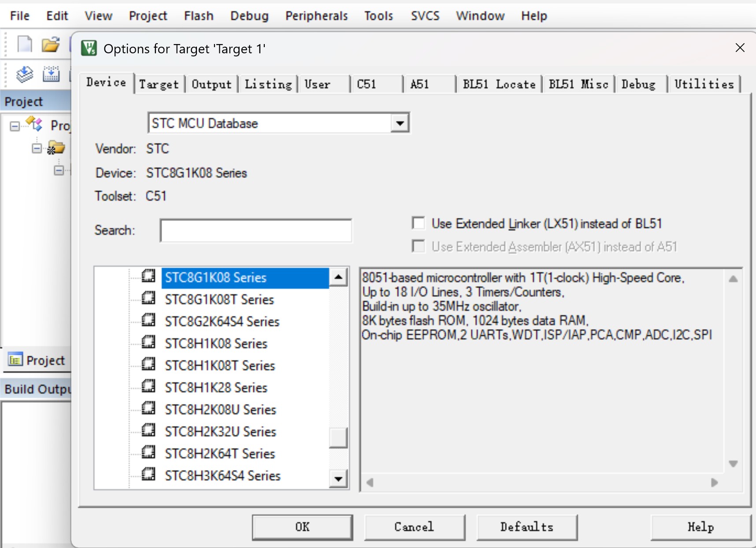The image size is (756, 548).
Task: Close the Options for Target dialog
Action: click(740, 48)
